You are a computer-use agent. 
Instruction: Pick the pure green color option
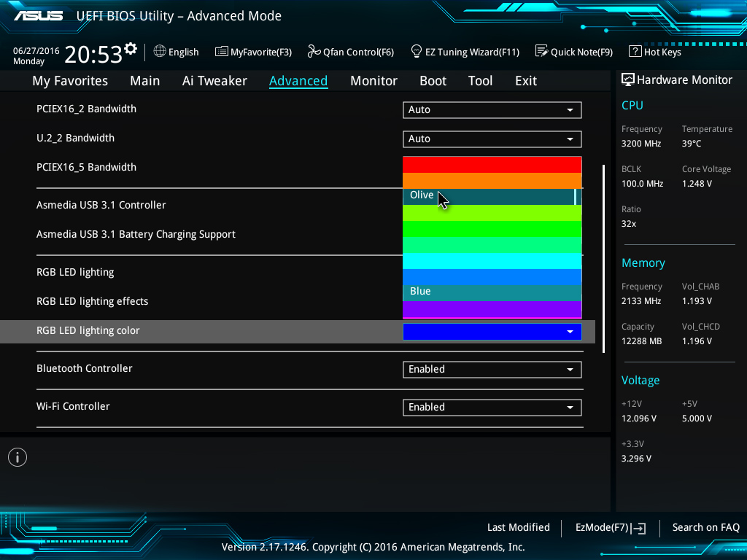(492, 229)
